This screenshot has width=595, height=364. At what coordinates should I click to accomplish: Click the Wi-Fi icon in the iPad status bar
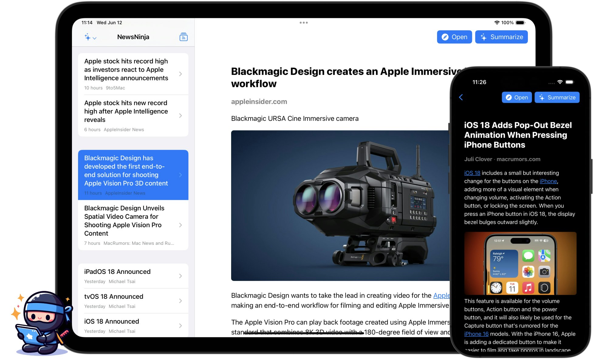[x=497, y=23]
